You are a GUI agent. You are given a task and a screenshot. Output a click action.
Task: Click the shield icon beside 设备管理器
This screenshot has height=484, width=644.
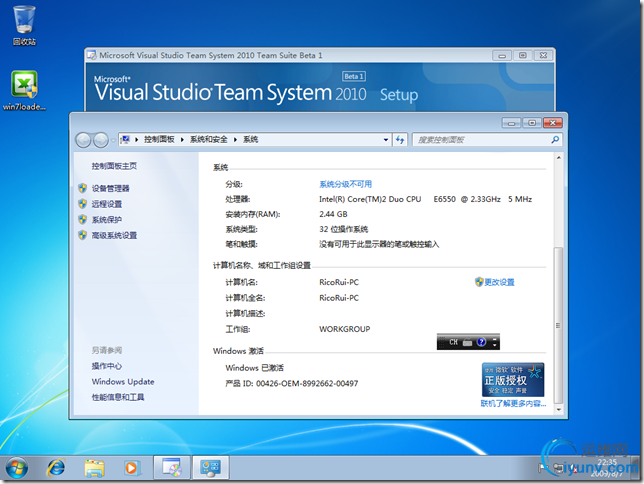83,188
